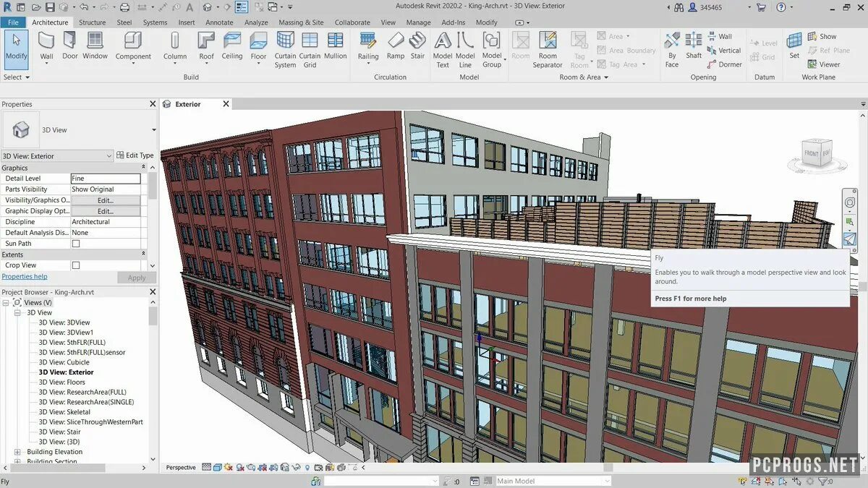Open the Curtain System tool
This screenshot has height=488, width=868.
[285, 50]
